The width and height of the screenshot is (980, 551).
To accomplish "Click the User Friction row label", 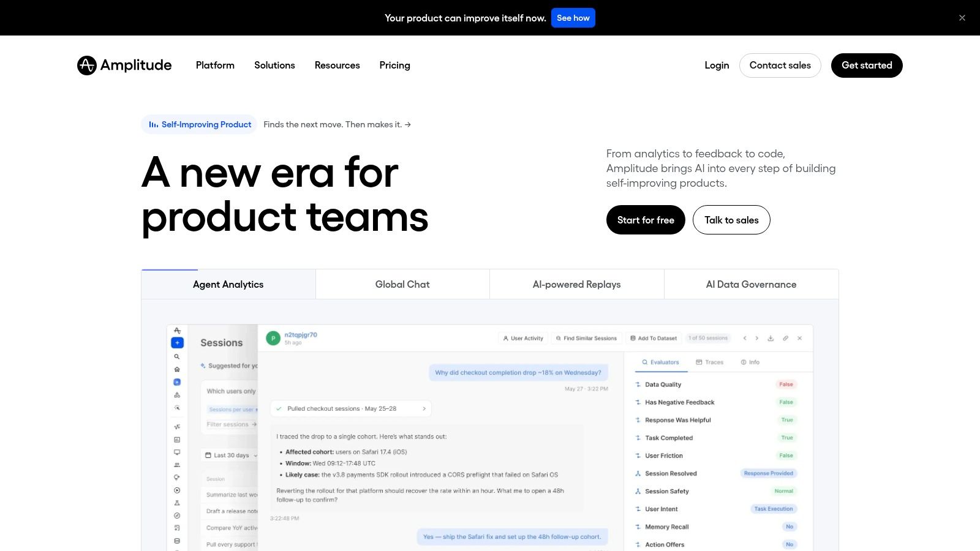I will pyautogui.click(x=664, y=455).
